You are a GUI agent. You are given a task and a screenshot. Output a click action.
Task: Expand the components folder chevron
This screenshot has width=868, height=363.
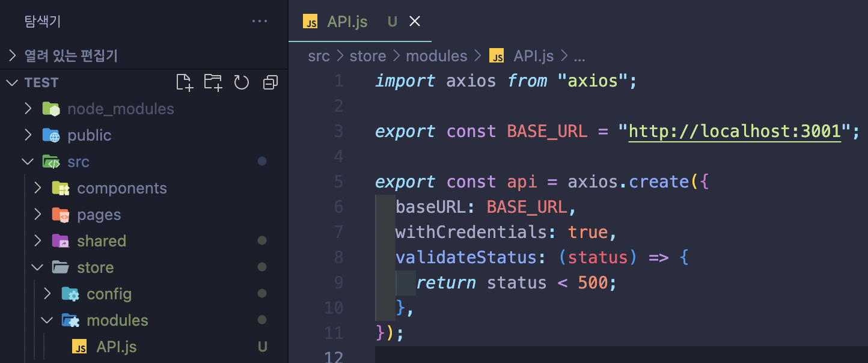click(37, 188)
